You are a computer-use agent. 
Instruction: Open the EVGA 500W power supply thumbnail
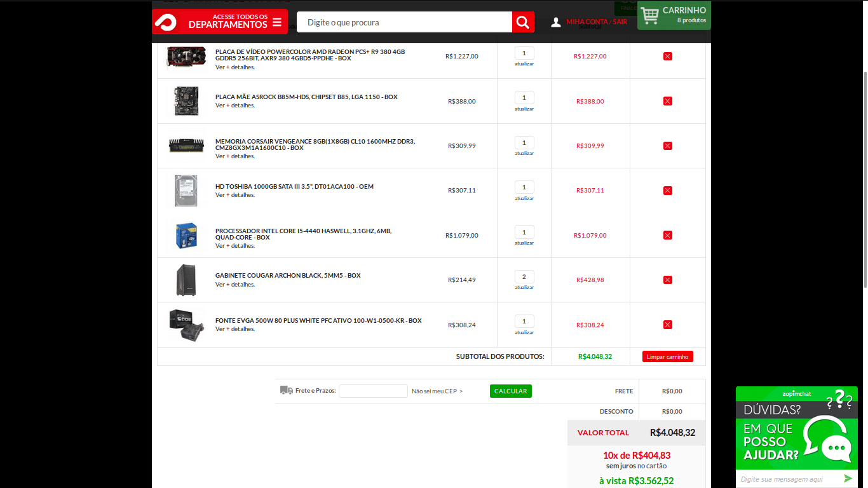(x=186, y=325)
